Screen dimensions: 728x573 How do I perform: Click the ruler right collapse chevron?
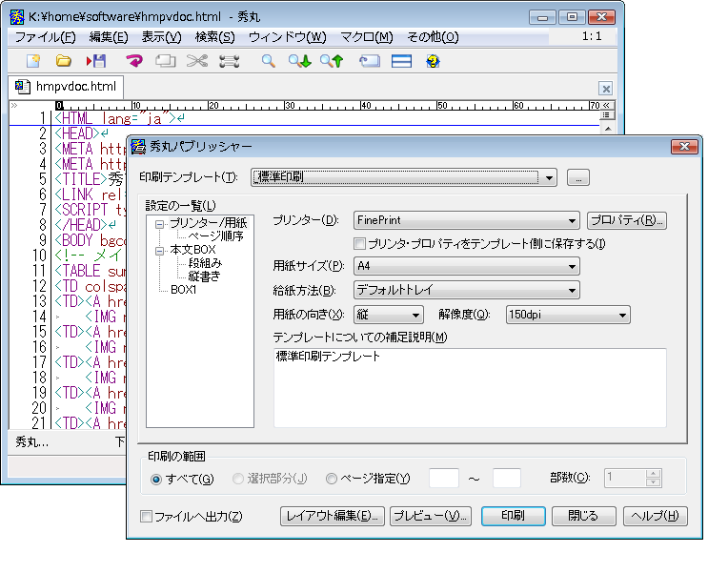[606, 106]
